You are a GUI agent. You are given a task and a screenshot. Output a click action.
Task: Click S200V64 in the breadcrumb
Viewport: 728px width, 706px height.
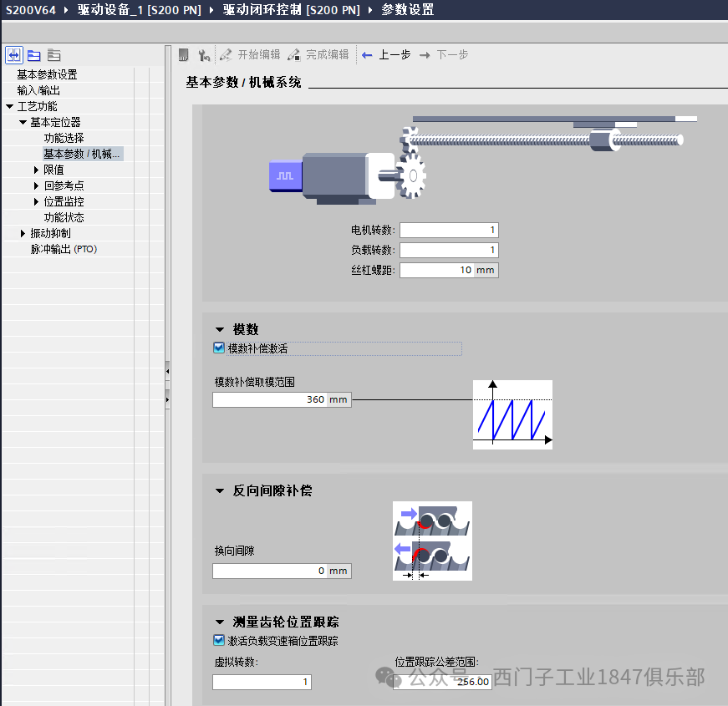(31, 10)
